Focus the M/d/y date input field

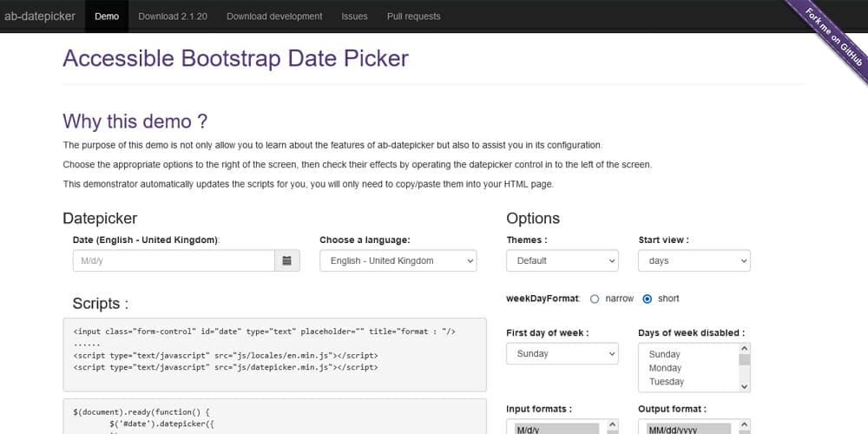[174, 260]
